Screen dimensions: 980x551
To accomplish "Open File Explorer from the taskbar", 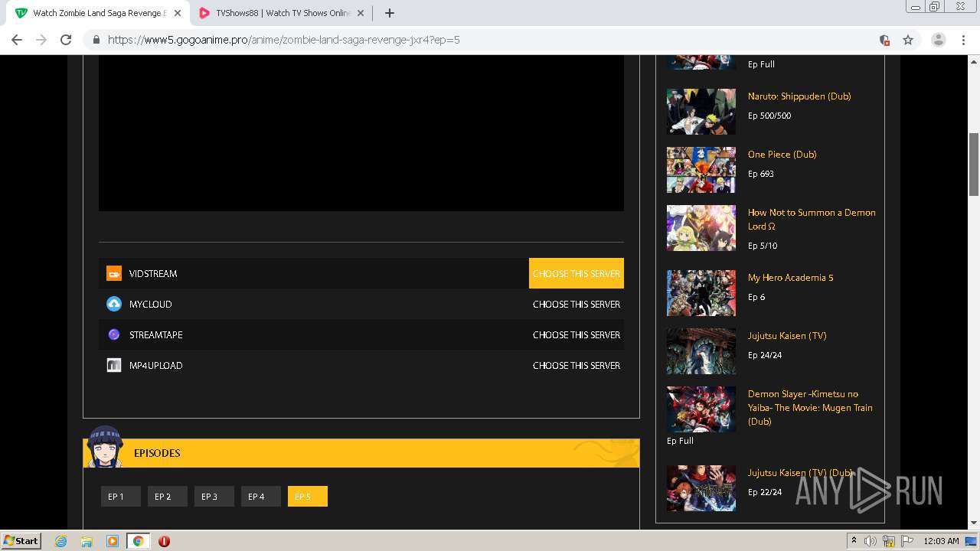I will [87, 541].
